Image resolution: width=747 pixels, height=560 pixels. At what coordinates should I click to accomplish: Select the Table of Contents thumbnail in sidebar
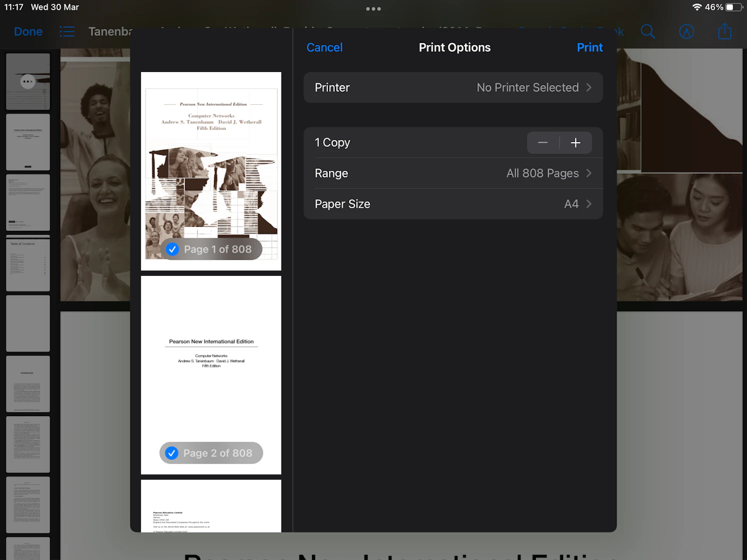(x=27, y=263)
